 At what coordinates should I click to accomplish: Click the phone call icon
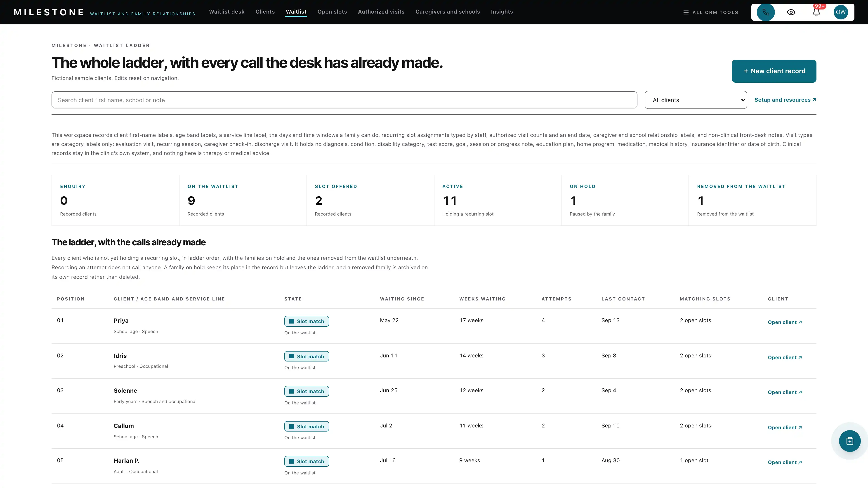tap(766, 12)
